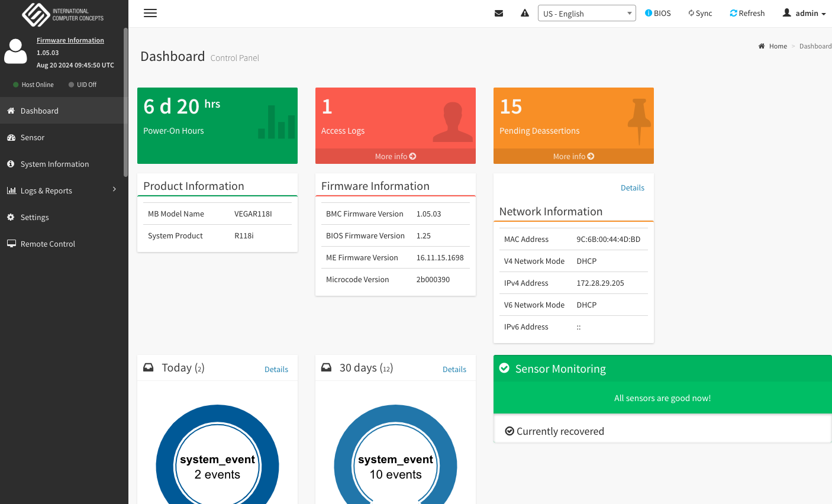Click the 30 days system_event donut chart
Viewport: 832px width, 504px height.
395,467
